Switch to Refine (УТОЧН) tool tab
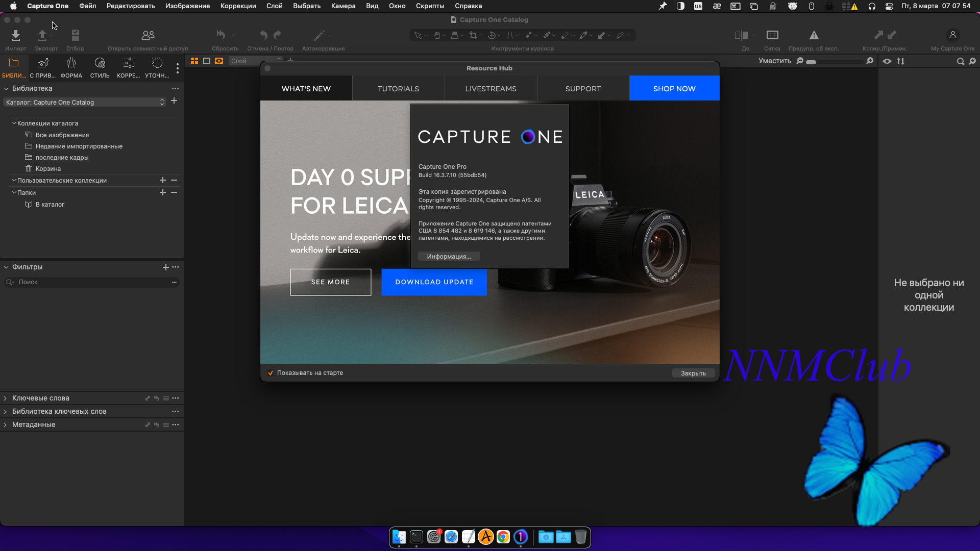 157,67
